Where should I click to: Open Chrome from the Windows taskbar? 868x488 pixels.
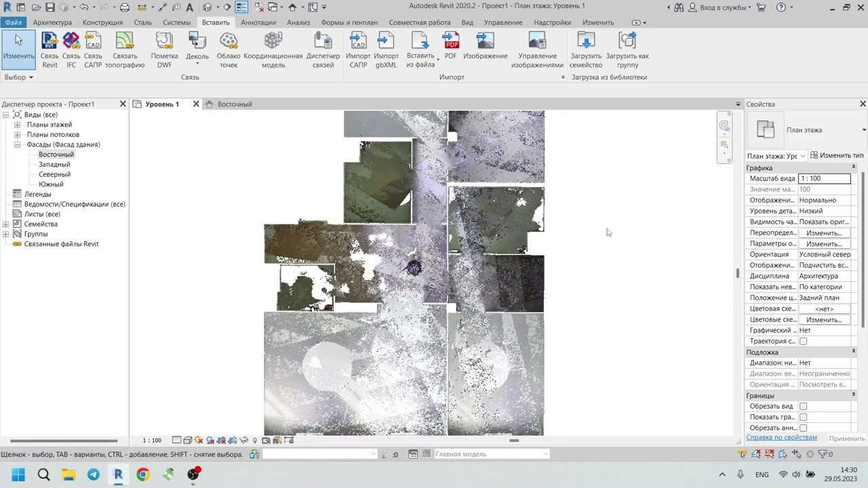(x=142, y=474)
